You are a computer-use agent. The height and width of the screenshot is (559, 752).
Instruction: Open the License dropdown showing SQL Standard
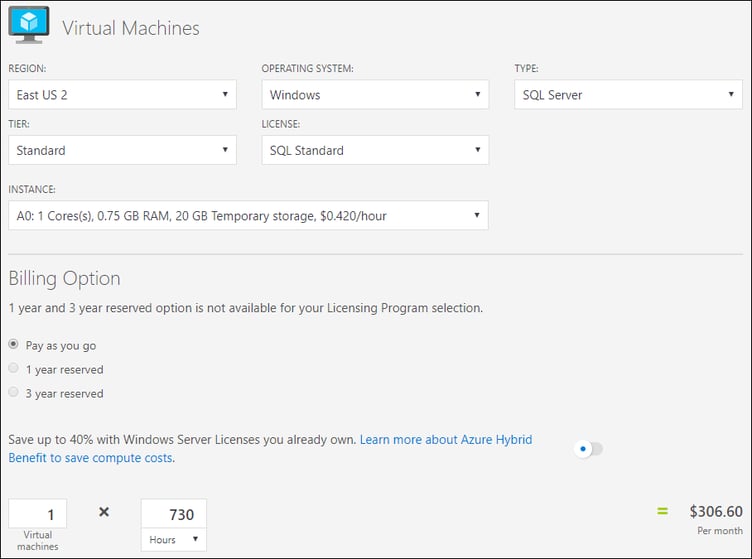pyautogui.click(x=375, y=150)
